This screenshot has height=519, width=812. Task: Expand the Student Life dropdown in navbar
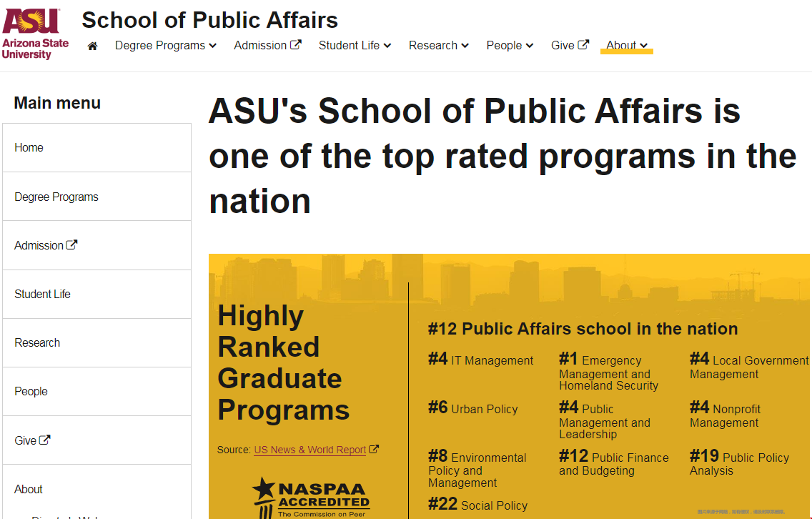click(355, 46)
